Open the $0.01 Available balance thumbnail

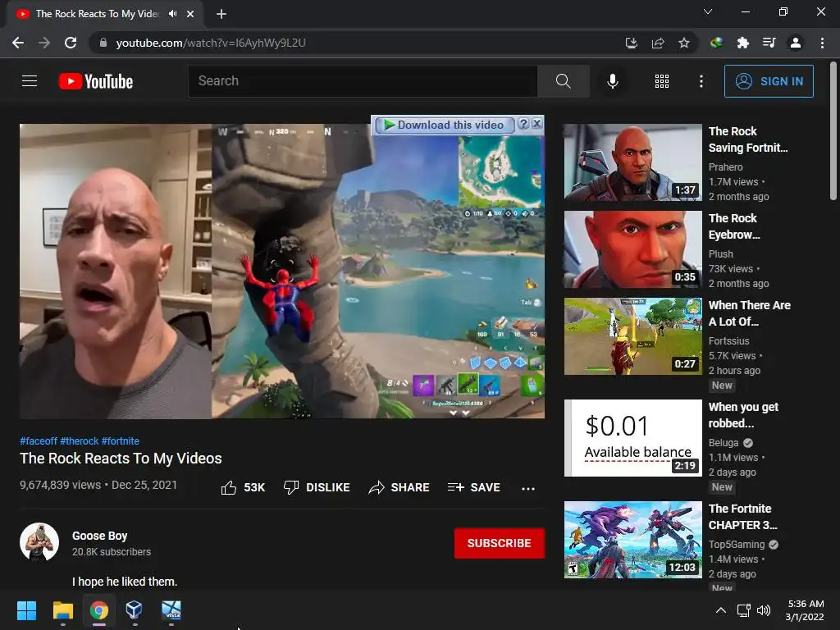[x=632, y=438]
